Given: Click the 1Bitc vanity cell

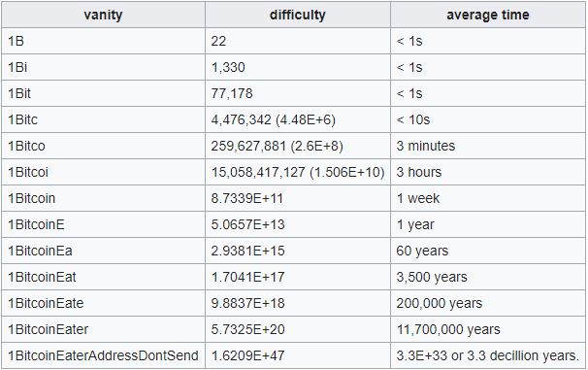Looking at the screenshot, I should (x=103, y=119).
